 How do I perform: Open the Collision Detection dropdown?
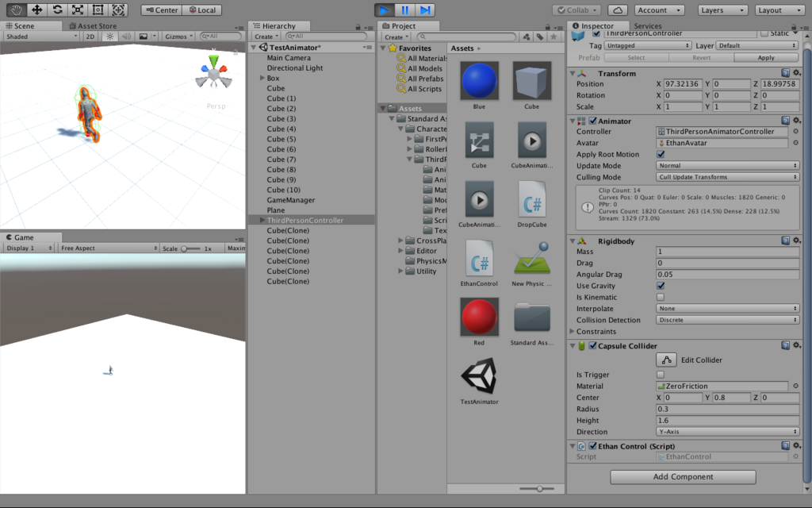728,320
